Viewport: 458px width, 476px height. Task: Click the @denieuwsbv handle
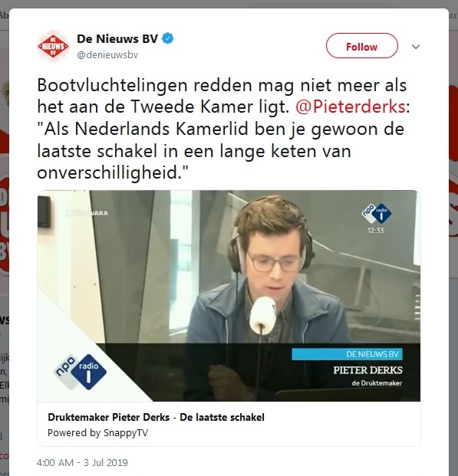click(x=107, y=55)
